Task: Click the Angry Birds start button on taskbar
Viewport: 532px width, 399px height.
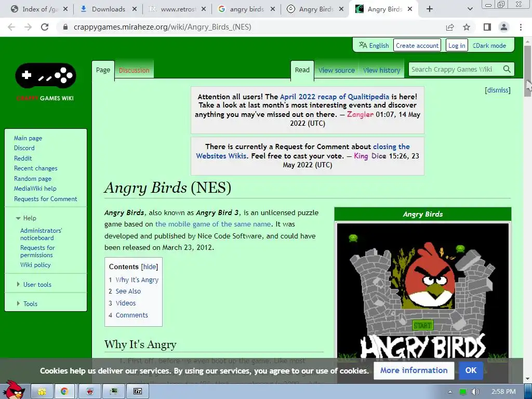Action: (14, 390)
